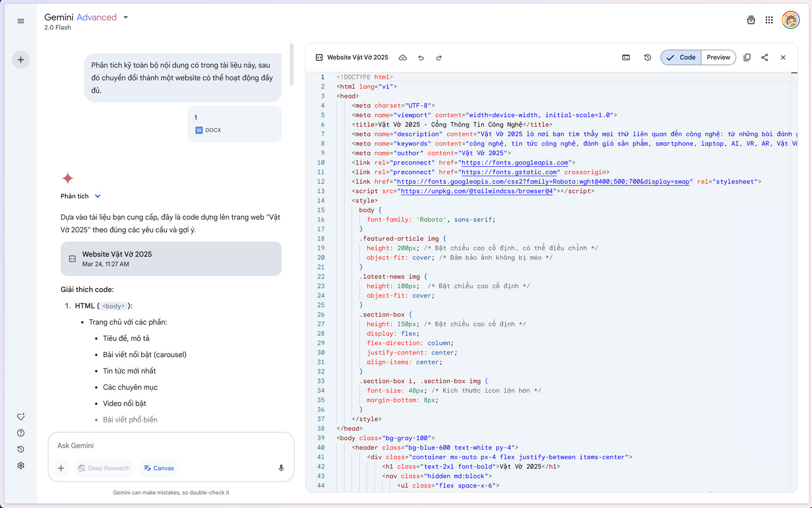Viewport: 812px width, 508px height.
Task: Expand the Phân tích chevron
Action: (x=98, y=196)
